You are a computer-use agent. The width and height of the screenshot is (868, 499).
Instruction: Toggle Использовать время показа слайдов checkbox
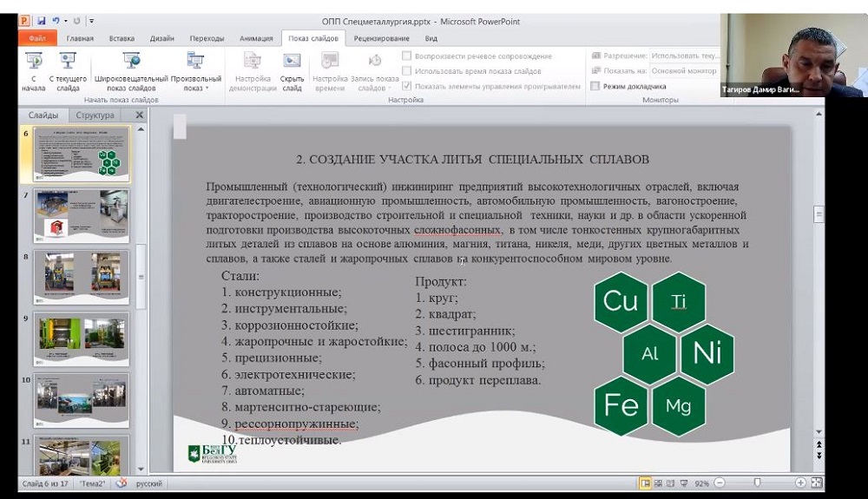(407, 71)
